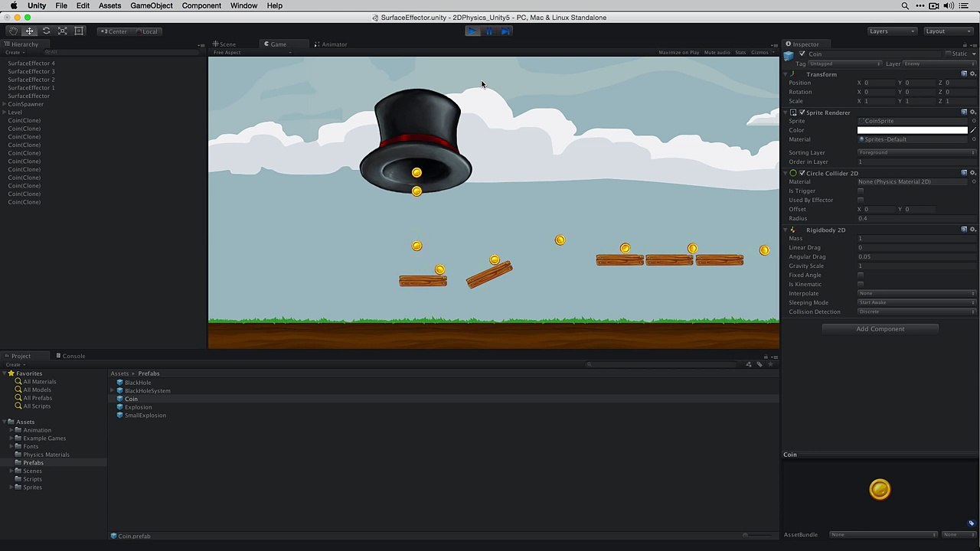
Task: Open the Free Aspect dropdown
Action: pyautogui.click(x=253, y=53)
